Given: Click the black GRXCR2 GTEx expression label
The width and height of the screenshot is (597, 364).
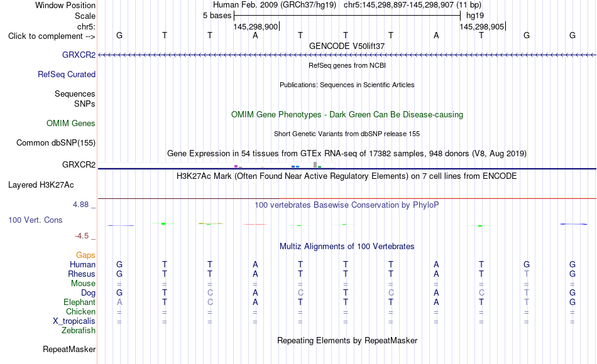Looking at the screenshot, I should [x=79, y=164].
